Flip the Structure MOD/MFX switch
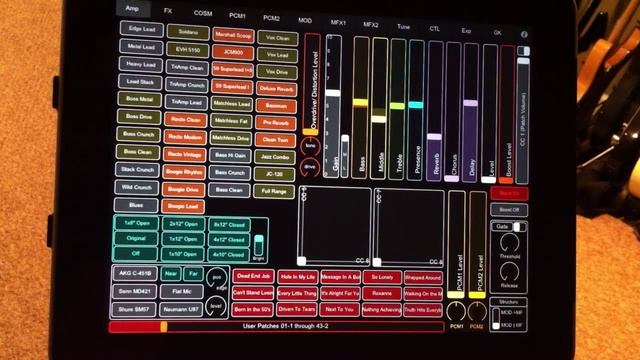 [x=496, y=318]
